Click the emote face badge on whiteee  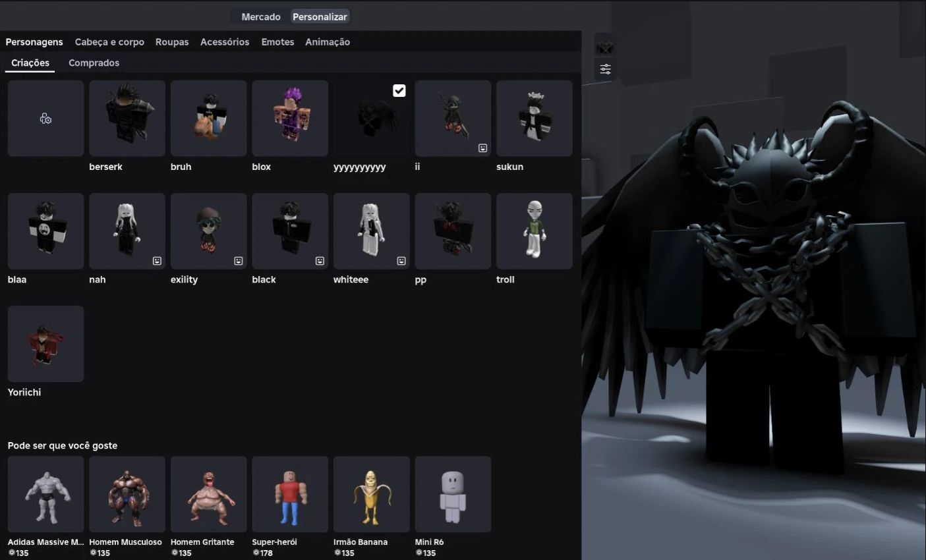click(x=401, y=261)
